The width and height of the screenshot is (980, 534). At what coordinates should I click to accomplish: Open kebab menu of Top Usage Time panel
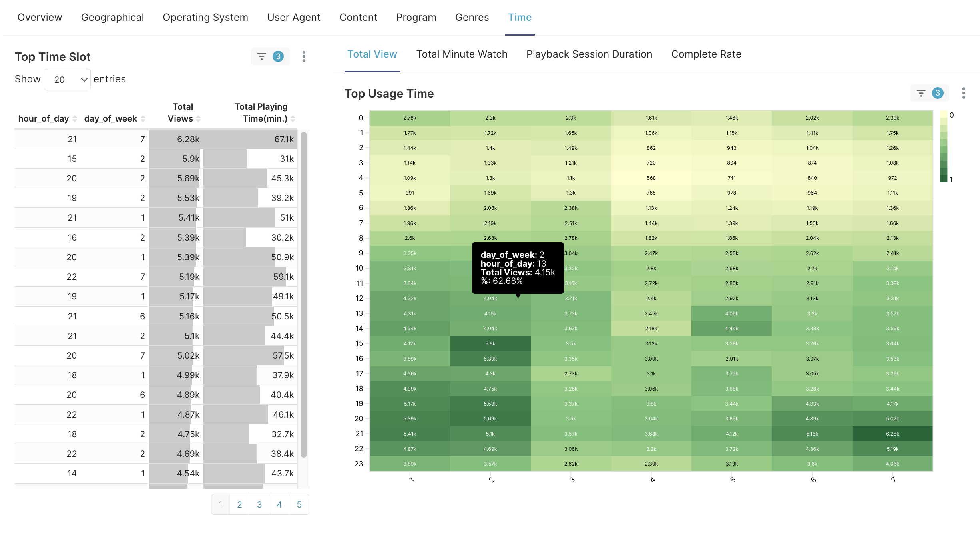(964, 93)
